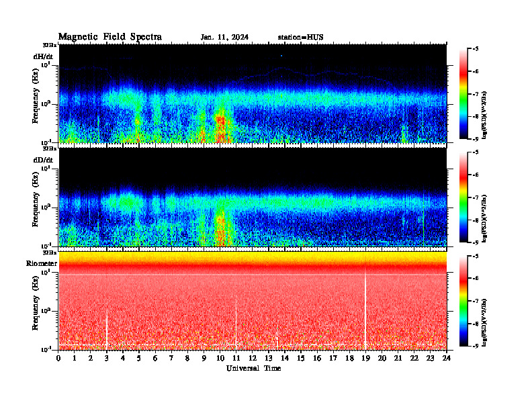The image size is (532, 411).
Task: Click the red burst near 10 UT in dH/dt
Action: click(221, 129)
